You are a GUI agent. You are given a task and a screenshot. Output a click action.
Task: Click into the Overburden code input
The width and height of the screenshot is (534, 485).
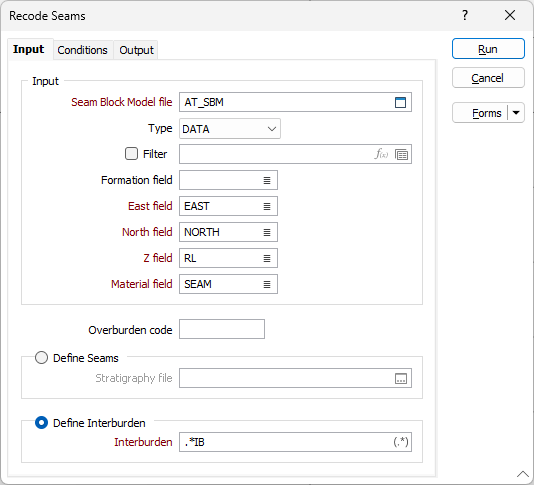222,329
